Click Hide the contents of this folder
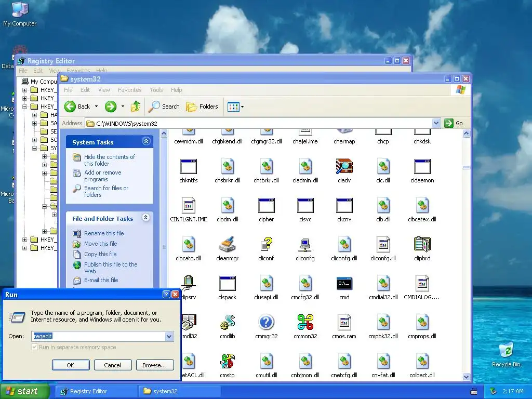 [x=109, y=160]
